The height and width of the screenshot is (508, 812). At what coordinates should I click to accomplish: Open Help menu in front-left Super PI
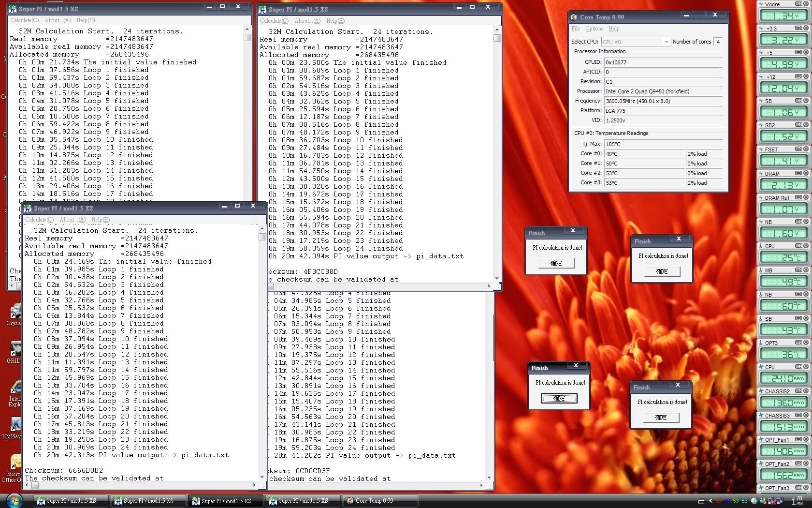coord(101,220)
